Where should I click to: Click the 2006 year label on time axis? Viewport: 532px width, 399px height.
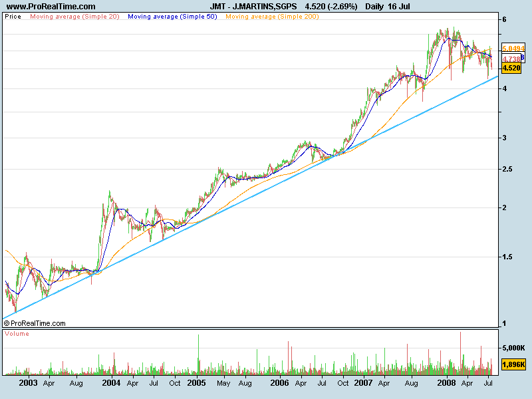(x=279, y=383)
